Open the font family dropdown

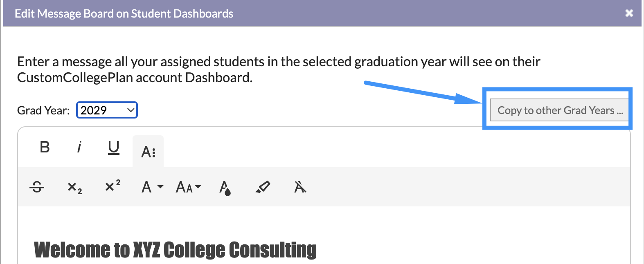(x=152, y=187)
